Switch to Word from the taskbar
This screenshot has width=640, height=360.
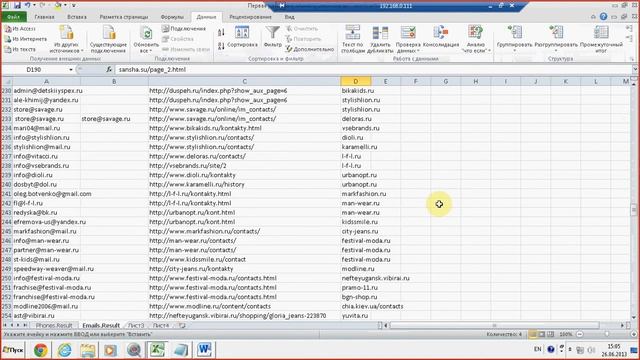[204, 350]
